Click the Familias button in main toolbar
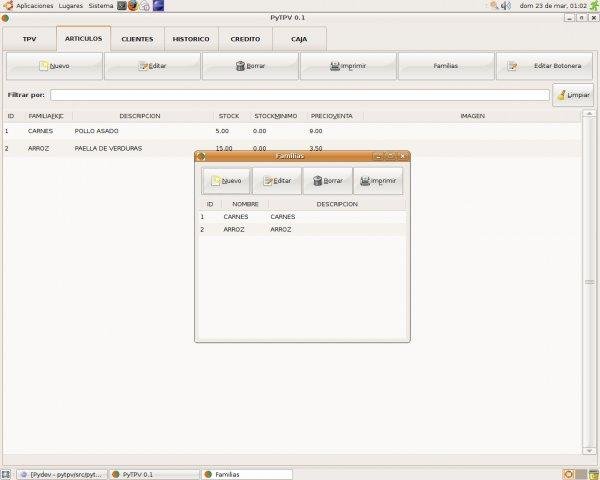Viewport: 600px width, 480px height. pos(445,66)
